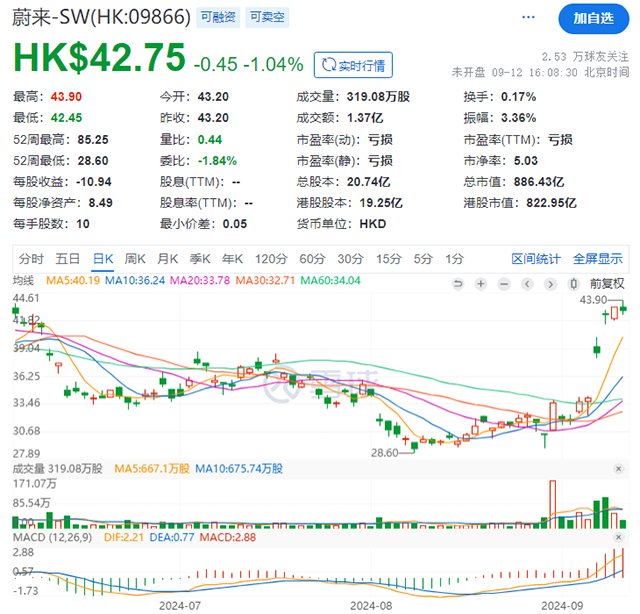Click the MA10:36.24 legend label
This screenshot has height=614, width=640.
[x=135, y=280]
